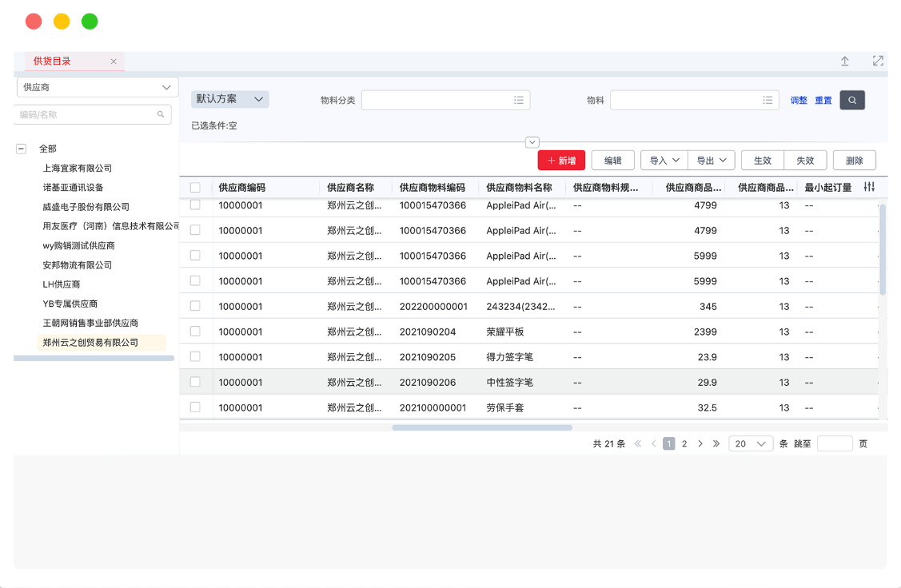Open the 物料分类 list picker icon
Viewport: 901px width, 588px height.
pyautogui.click(x=518, y=100)
